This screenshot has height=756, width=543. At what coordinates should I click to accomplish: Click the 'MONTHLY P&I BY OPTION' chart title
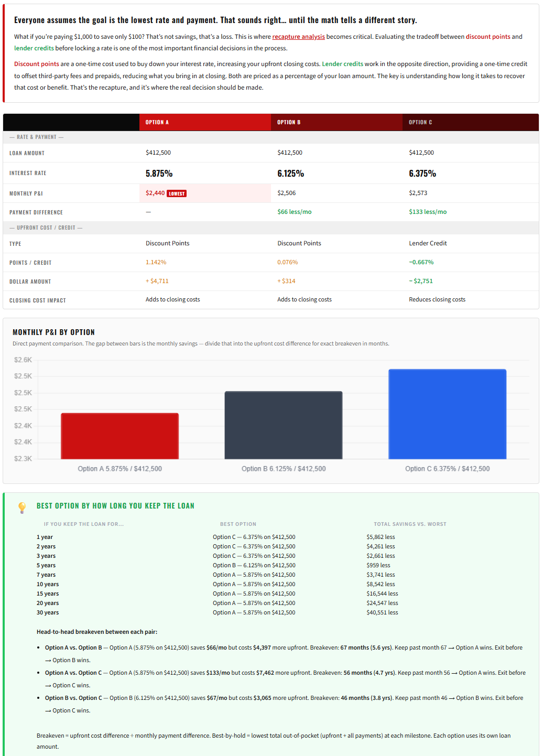(x=53, y=332)
